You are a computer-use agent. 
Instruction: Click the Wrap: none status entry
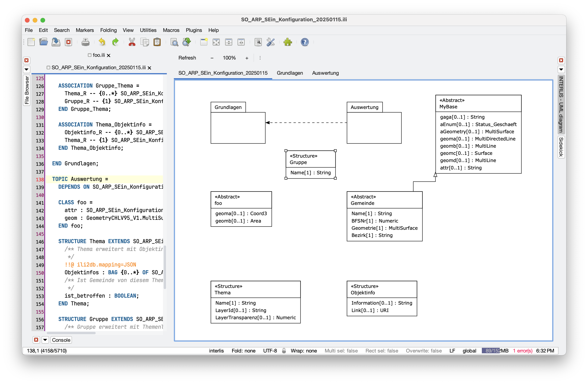pyautogui.click(x=304, y=351)
